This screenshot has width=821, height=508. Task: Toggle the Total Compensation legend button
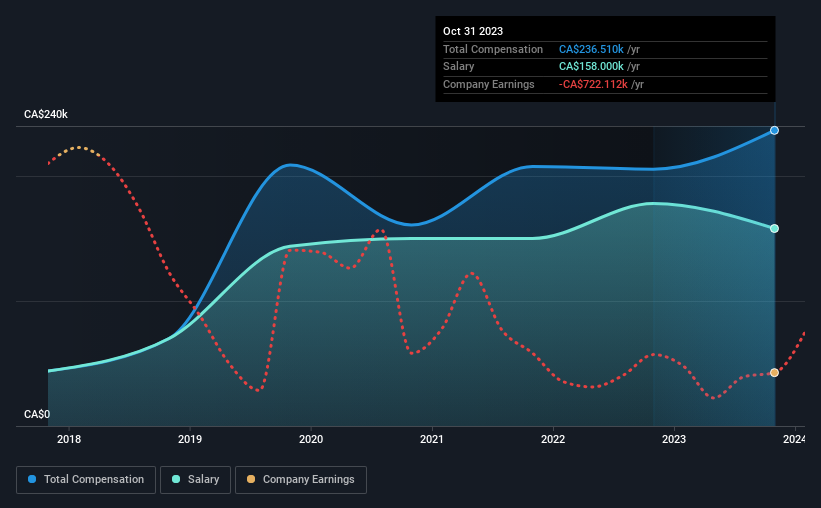click(x=86, y=480)
